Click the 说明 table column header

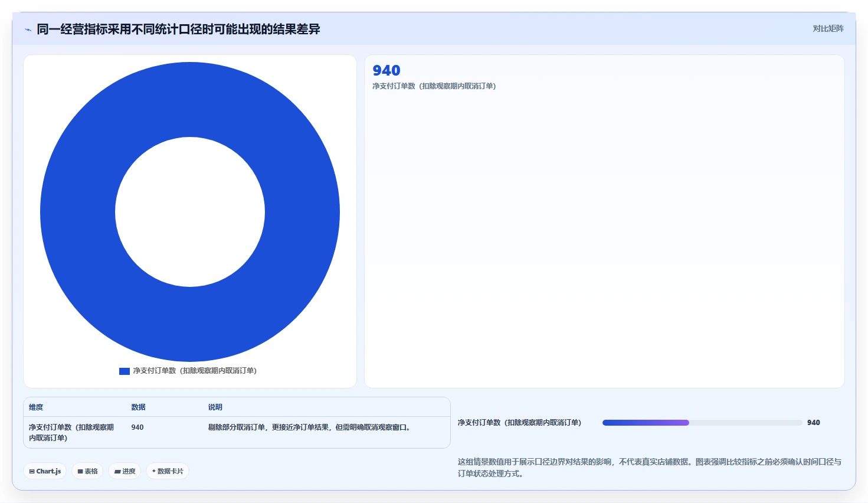click(215, 407)
